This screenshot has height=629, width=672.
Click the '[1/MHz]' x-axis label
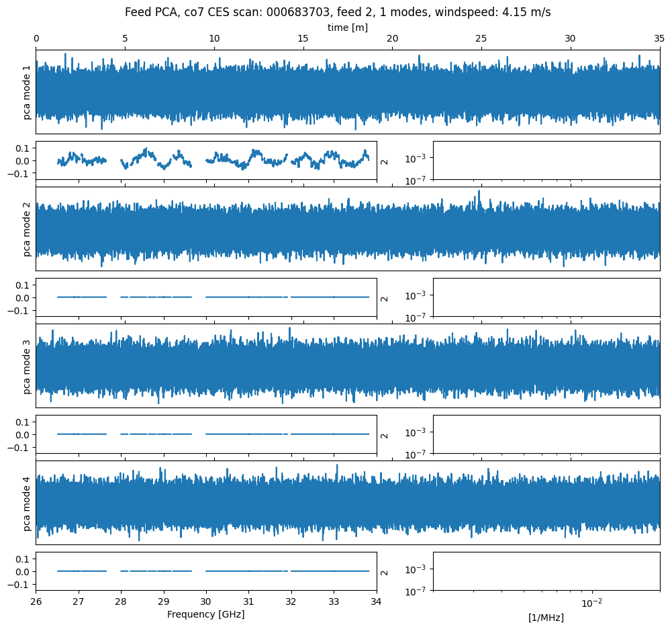(546, 618)
